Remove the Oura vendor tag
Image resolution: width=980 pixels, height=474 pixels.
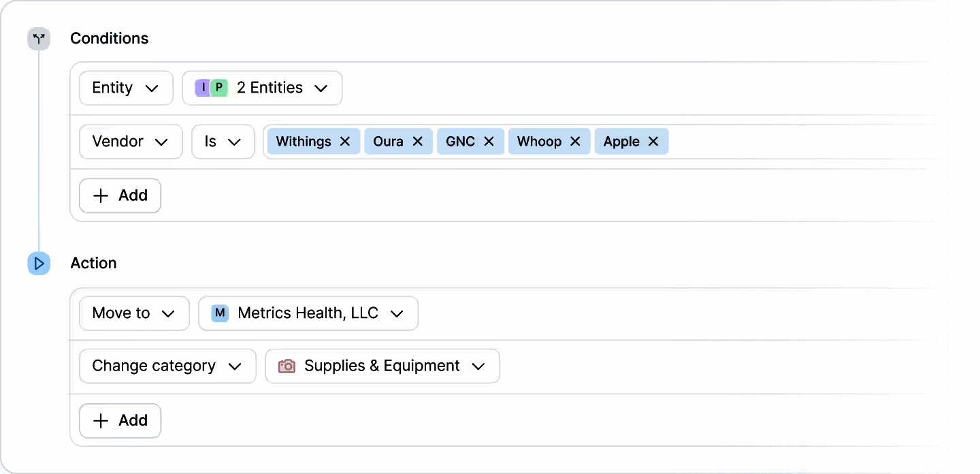point(418,141)
